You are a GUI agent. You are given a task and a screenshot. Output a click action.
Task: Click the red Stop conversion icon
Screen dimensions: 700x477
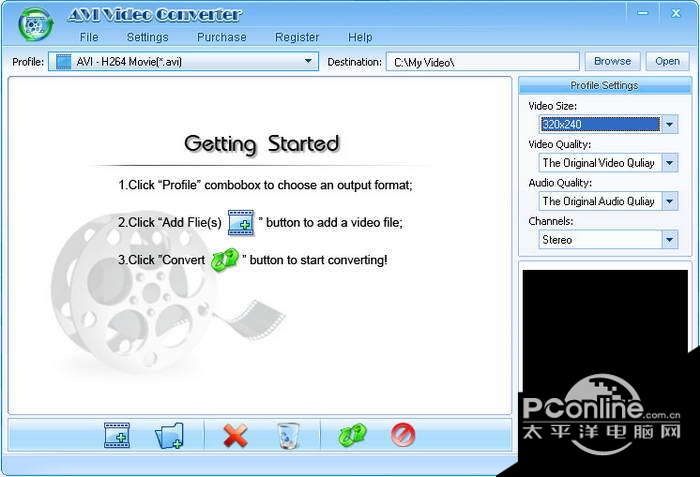pos(403,435)
